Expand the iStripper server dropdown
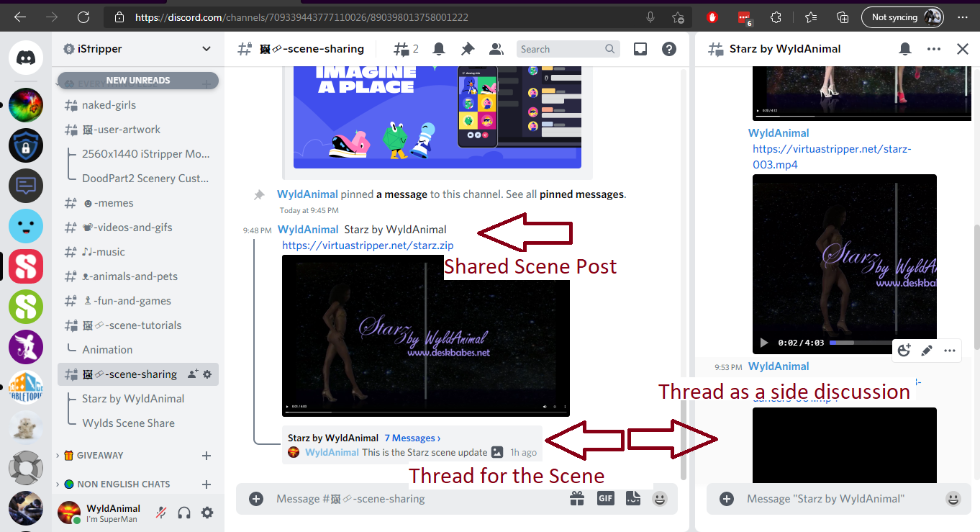Screen dimensions: 980x532 click(207, 49)
